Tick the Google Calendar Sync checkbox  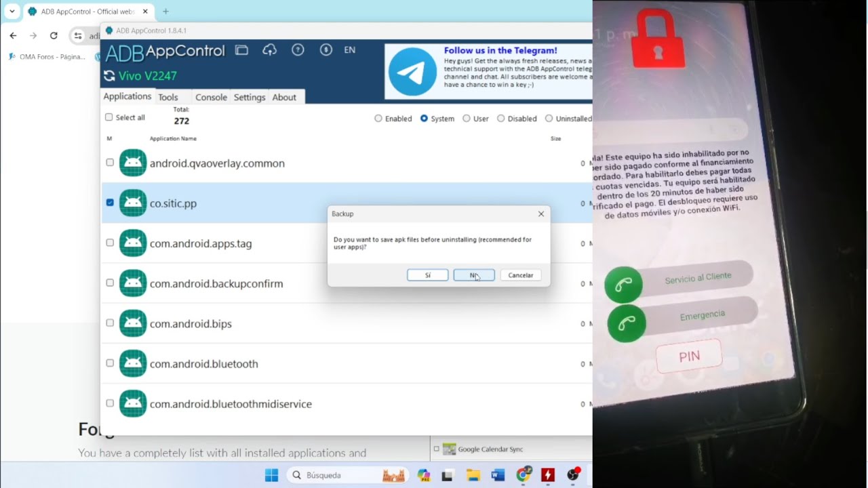click(x=436, y=449)
